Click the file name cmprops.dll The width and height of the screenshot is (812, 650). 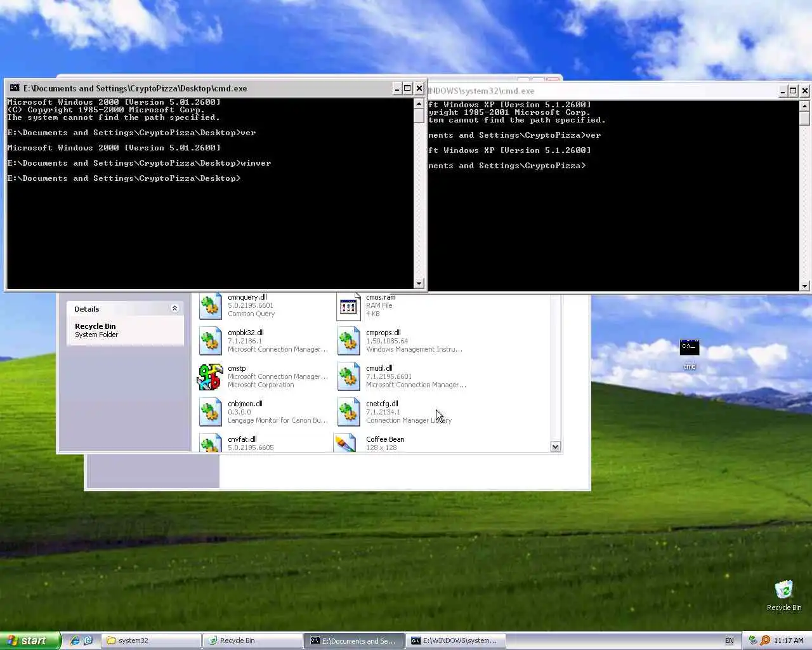(x=383, y=333)
